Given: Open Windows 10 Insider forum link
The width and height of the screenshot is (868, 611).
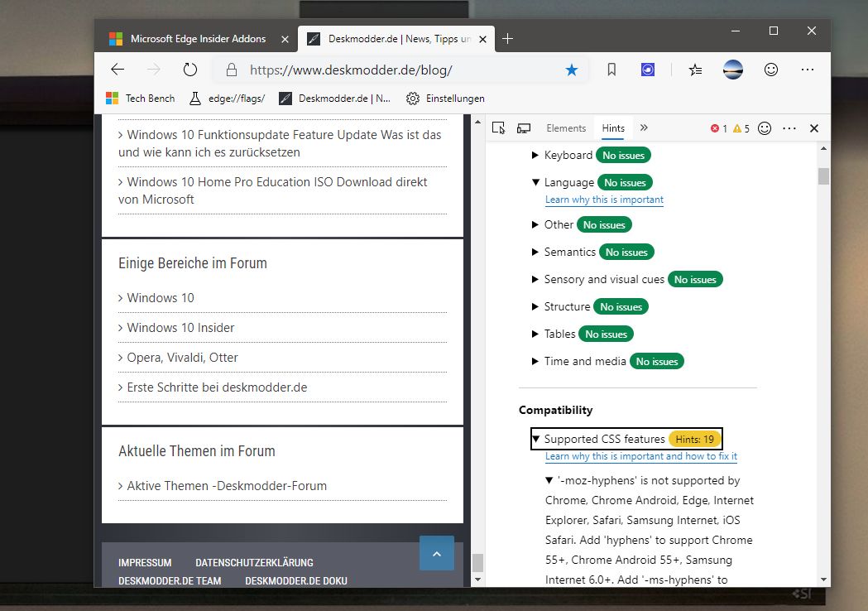Looking at the screenshot, I should click(x=180, y=328).
